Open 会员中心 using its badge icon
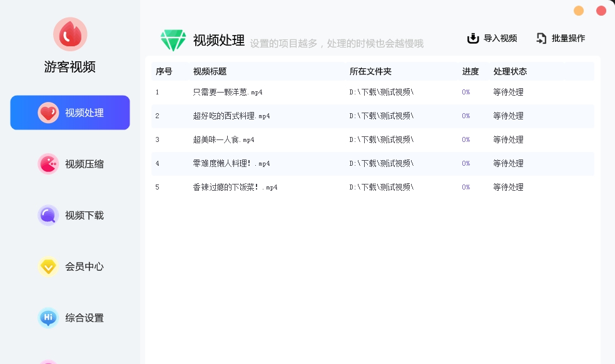Image resolution: width=615 pixels, height=364 pixels. pos(48,266)
